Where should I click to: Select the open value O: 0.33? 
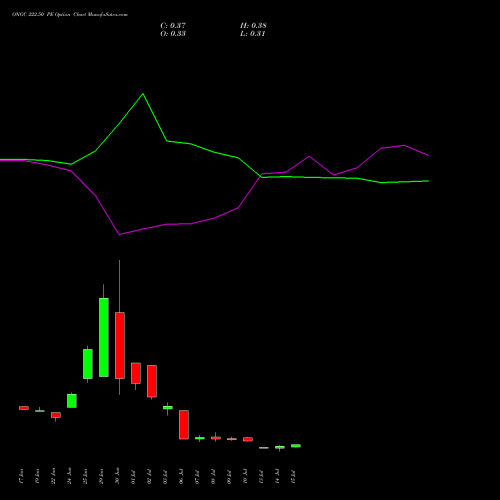173,34
